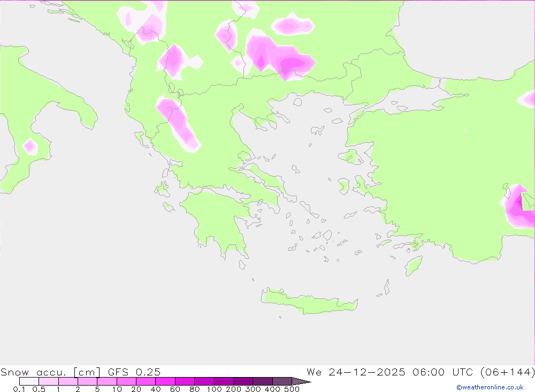Click the 400–500 cm legend color swatch
535x392 pixels.
coord(282,381)
